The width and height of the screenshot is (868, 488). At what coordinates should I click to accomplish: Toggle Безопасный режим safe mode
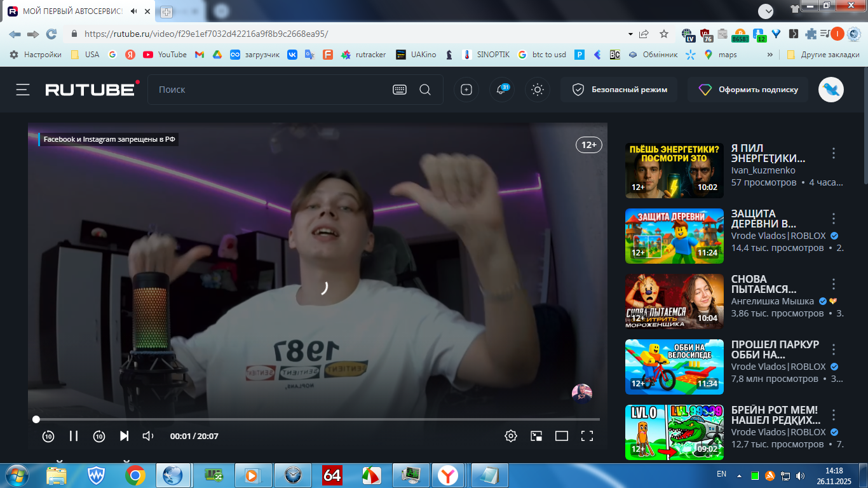[x=619, y=90]
